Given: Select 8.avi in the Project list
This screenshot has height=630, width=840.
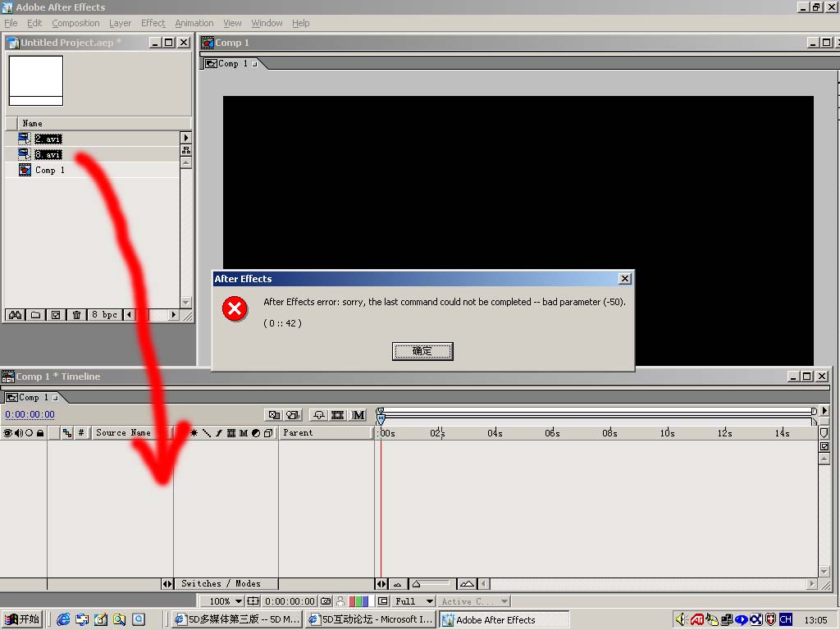Looking at the screenshot, I should pos(48,155).
